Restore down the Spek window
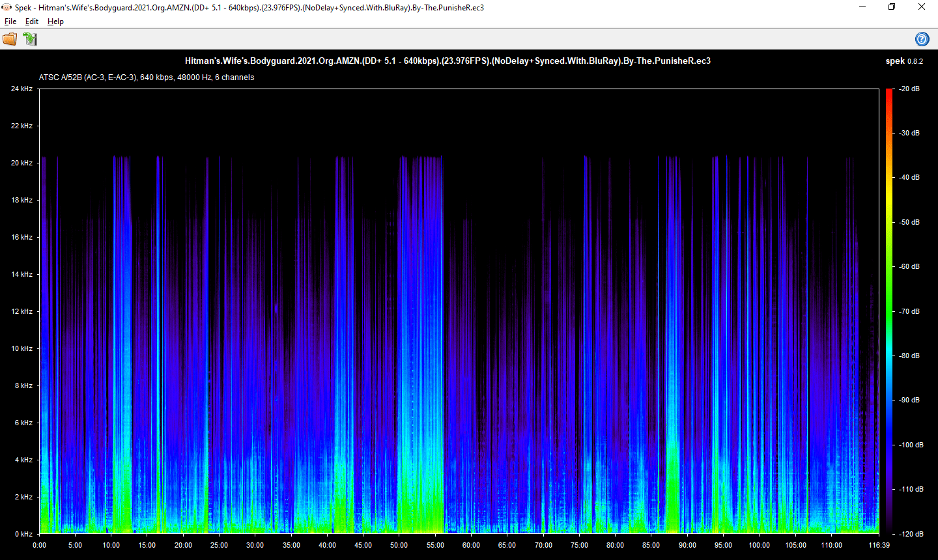This screenshot has height=560, width=938. [892, 7]
